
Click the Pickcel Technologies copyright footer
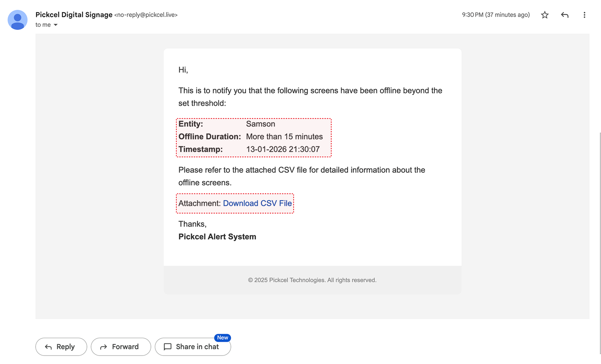pyautogui.click(x=312, y=280)
